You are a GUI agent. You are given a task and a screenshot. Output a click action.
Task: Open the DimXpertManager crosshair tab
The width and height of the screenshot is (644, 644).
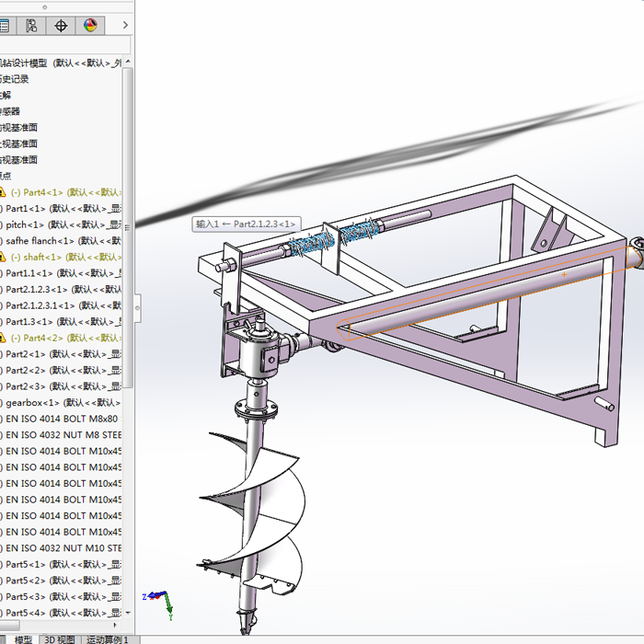pos(62,26)
